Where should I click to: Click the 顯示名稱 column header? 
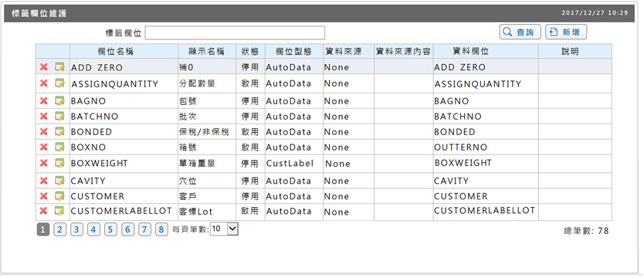pyautogui.click(x=207, y=51)
